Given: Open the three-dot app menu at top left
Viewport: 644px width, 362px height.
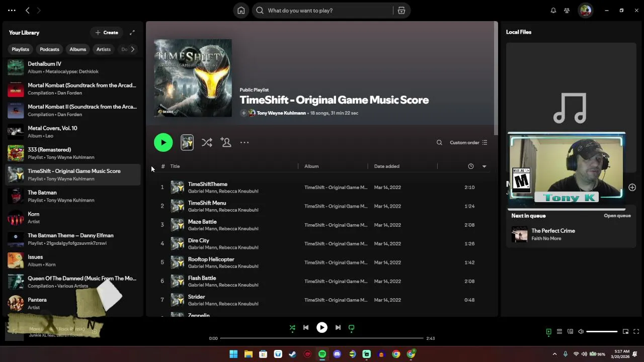Looking at the screenshot, I should (12, 11).
